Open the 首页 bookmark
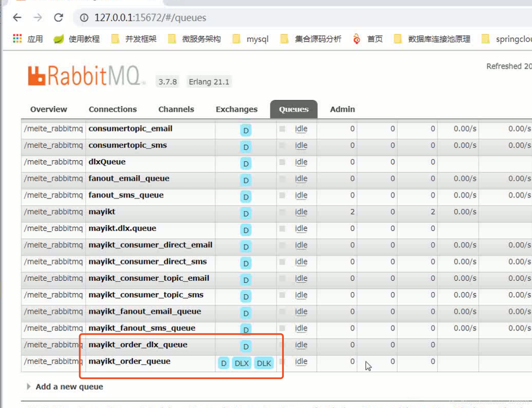Image resolution: width=532 pixels, height=408 pixels. [368, 39]
